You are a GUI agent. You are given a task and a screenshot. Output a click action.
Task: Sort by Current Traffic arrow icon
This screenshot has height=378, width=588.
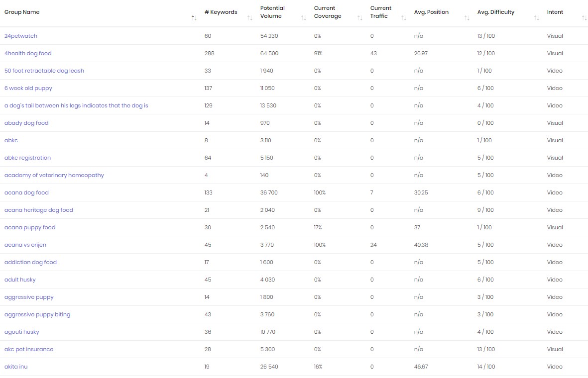404,17
